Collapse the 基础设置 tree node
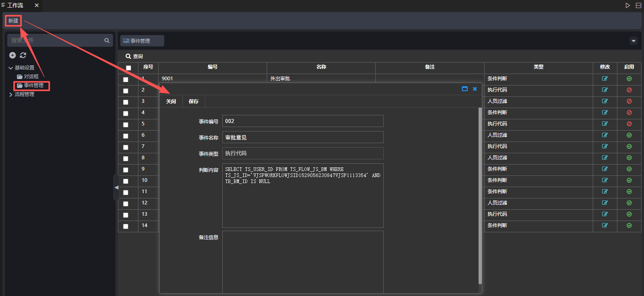644x296 pixels. pos(10,68)
